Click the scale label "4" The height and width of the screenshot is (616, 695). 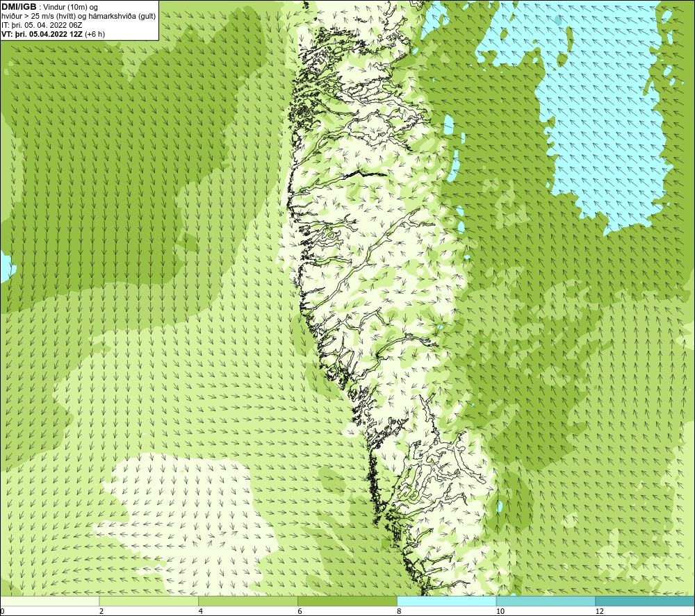click(201, 612)
